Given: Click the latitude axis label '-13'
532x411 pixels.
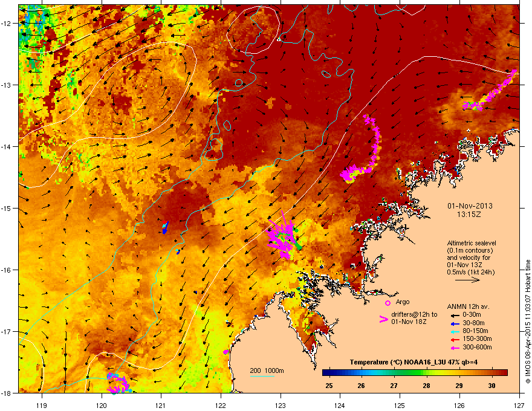Looking at the screenshot, I should coord(7,85).
